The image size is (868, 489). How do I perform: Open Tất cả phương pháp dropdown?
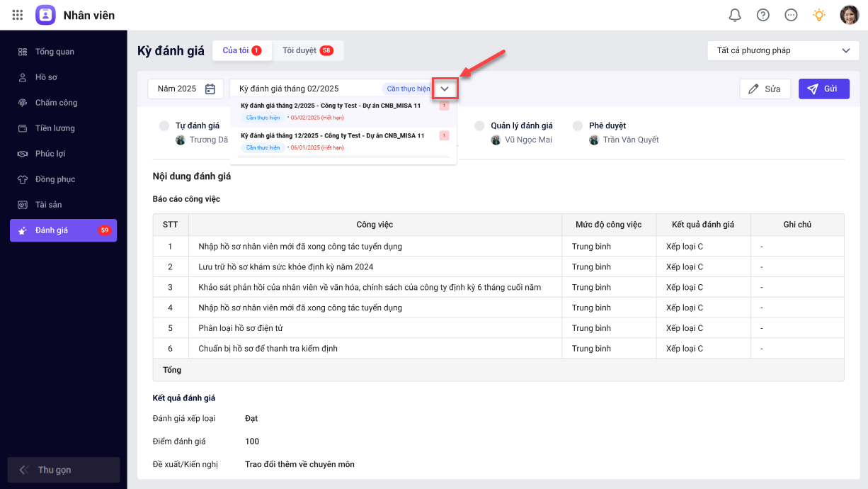[783, 50]
